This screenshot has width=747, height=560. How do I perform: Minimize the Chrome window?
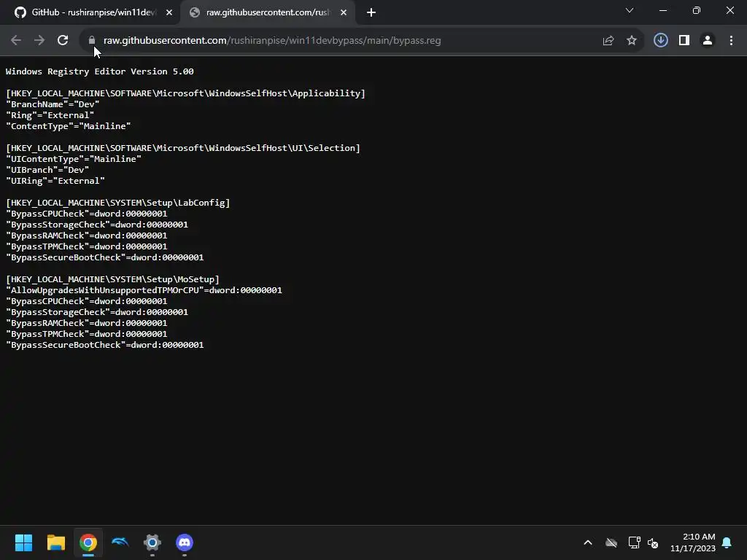(662, 10)
